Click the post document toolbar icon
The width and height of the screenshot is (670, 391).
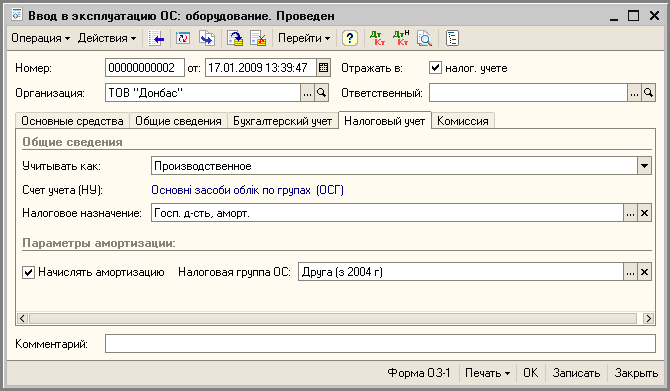235,38
